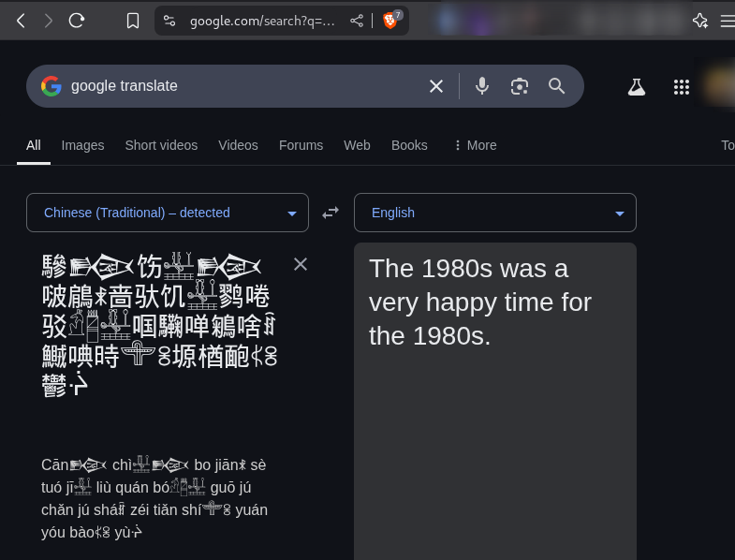Click the address bar URL

point(262,22)
